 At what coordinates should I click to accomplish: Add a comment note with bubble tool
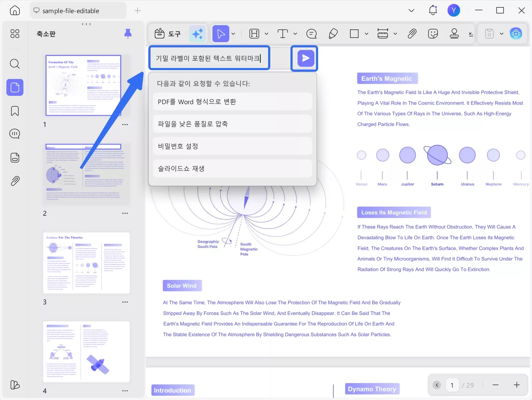(x=311, y=34)
